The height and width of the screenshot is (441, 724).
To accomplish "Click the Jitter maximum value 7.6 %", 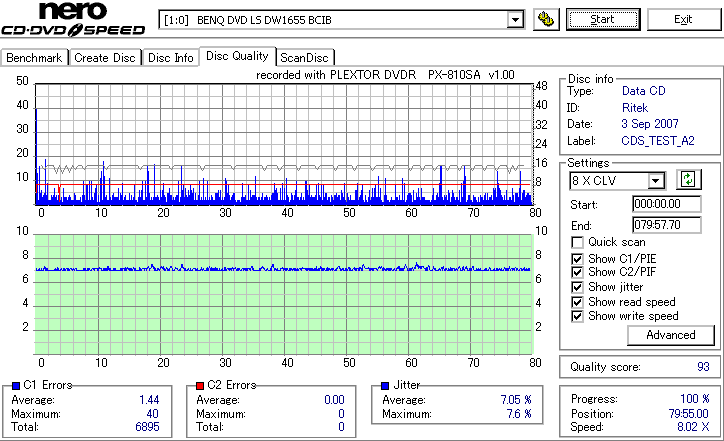I will tap(519, 413).
